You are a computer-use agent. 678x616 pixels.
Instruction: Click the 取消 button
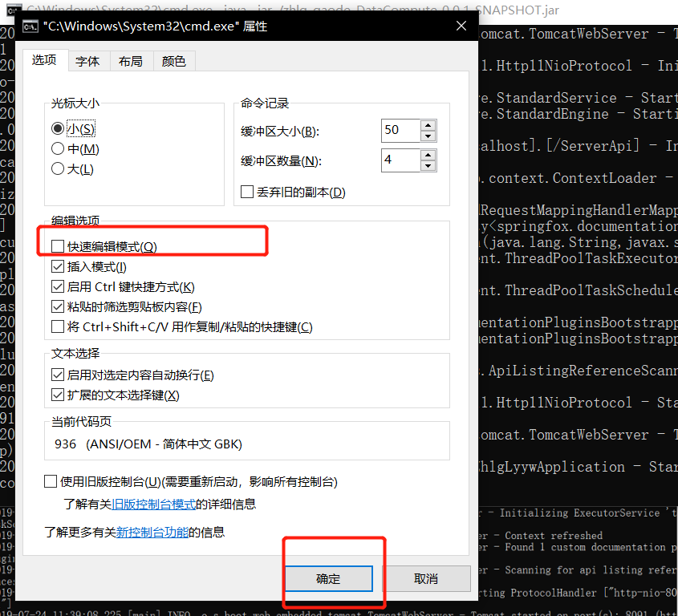point(426,578)
